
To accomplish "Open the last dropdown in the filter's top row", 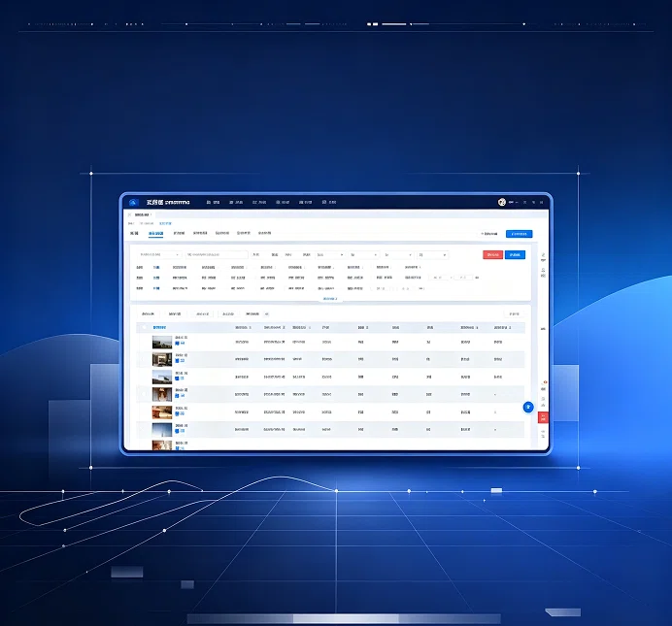I will tap(432, 254).
